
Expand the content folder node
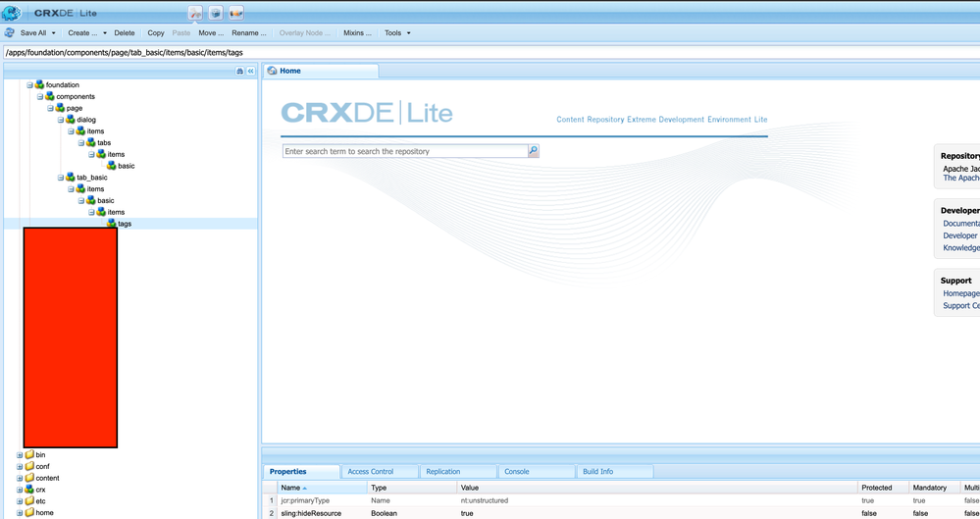20,478
